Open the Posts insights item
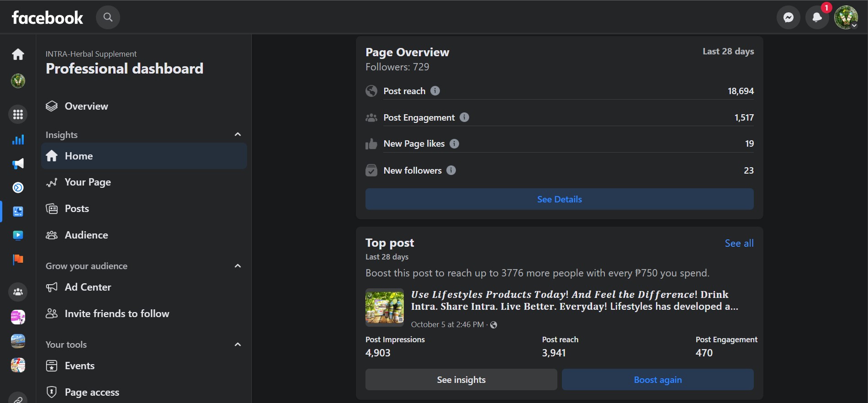The height and width of the screenshot is (403, 868). pyautogui.click(x=144, y=209)
